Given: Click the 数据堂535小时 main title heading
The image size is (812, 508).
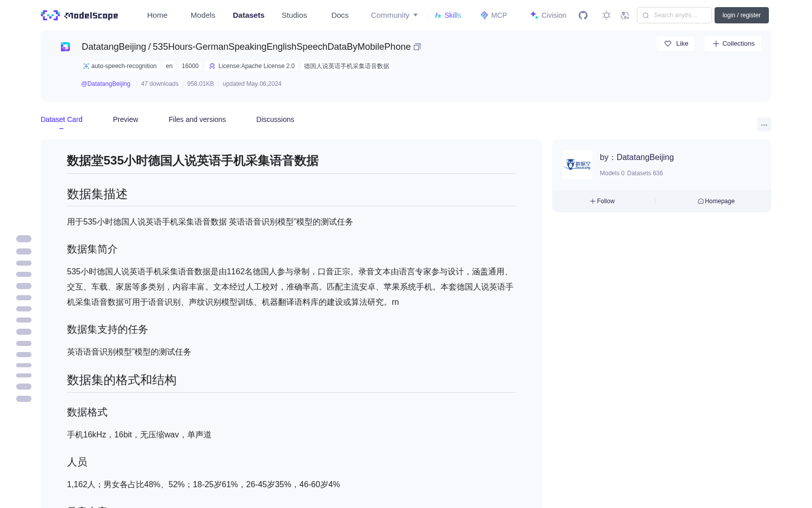Looking at the screenshot, I should [193, 161].
